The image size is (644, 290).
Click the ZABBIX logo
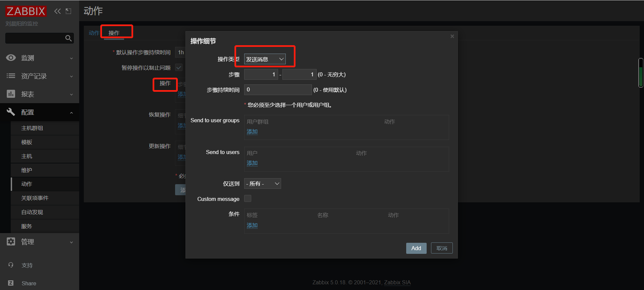(x=26, y=11)
